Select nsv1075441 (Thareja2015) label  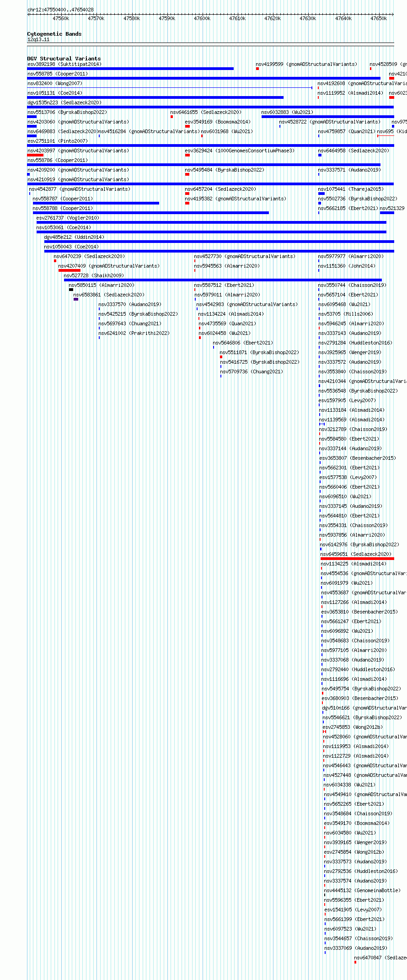[351, 189]
